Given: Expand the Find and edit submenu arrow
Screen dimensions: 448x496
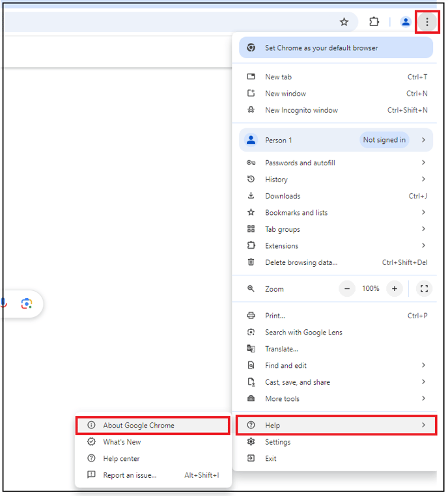Looking at the screenshot, I should click(x=423, y=365).
